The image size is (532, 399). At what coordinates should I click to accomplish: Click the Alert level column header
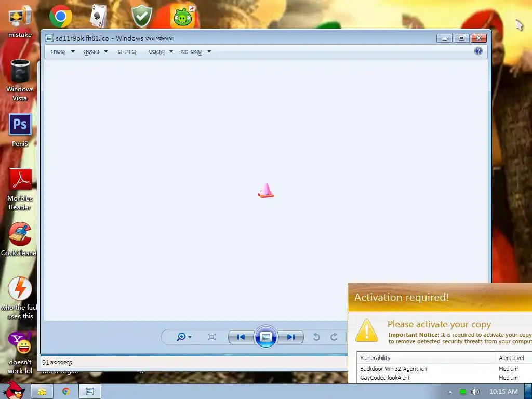coord(514,358)
